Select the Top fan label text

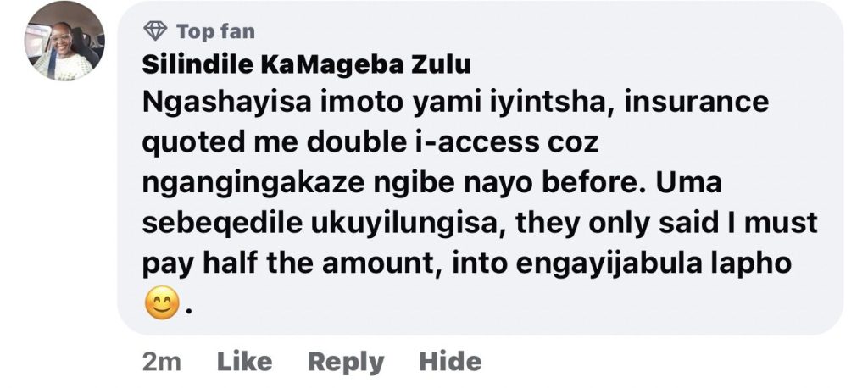[x=216, y=31]
